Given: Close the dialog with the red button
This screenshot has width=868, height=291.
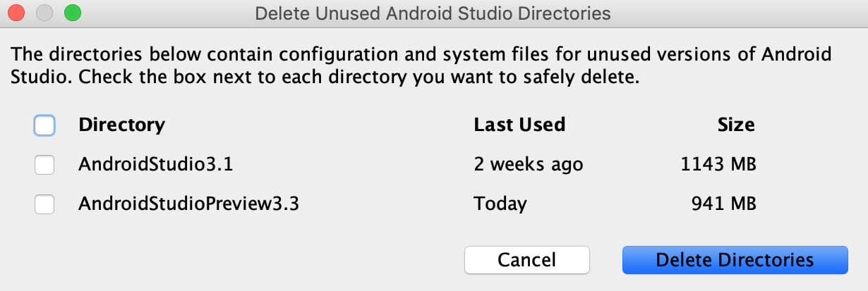Looking at the screenshot, I should 18,13.
